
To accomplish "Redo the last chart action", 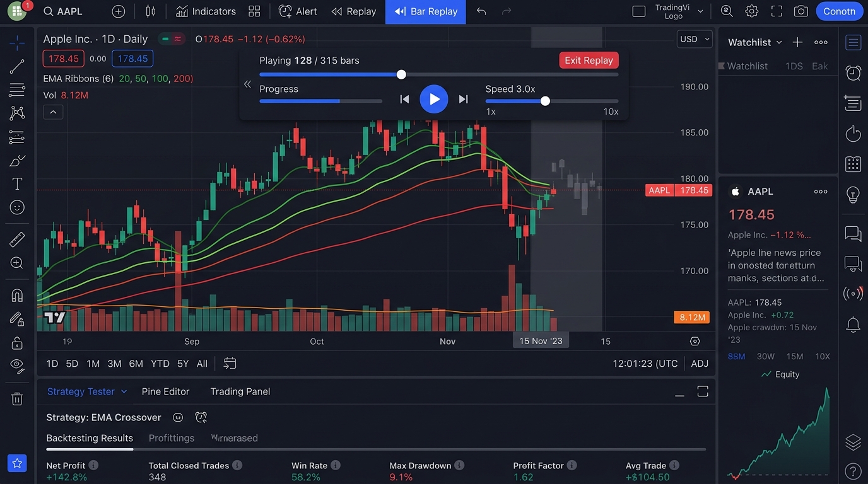I will pyautogui.click(x=506, y=11).
